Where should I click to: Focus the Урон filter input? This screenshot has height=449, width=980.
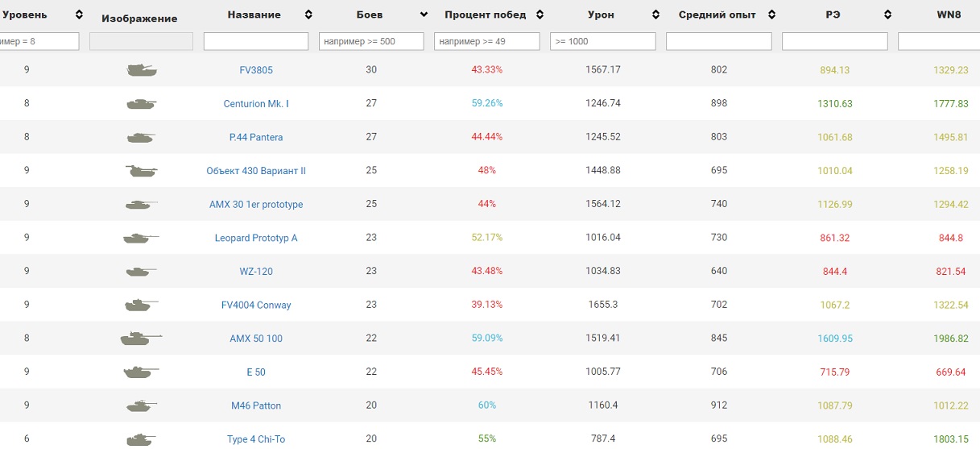pyautogui.click(x=603, y=41)
